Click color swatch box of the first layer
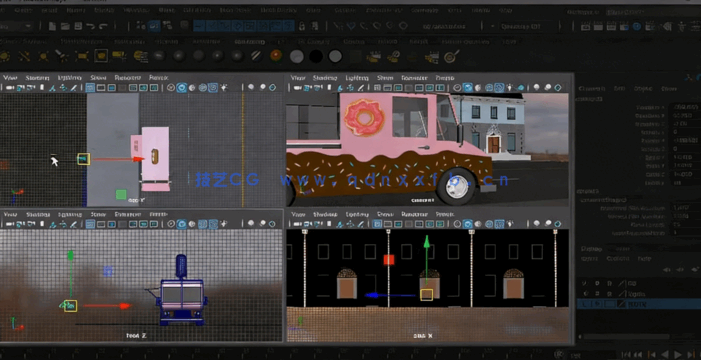This screenshot has width=701, height=360. (622, 284)
